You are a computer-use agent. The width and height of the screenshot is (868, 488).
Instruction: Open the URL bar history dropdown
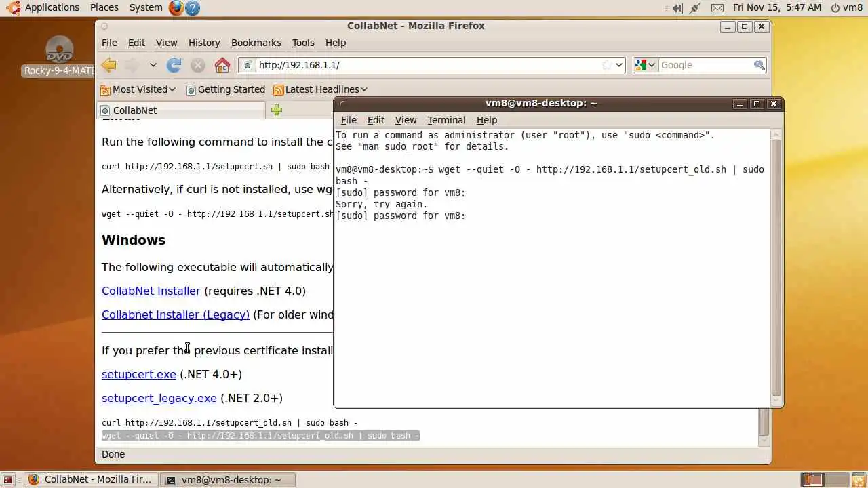[x=619, y=65]
